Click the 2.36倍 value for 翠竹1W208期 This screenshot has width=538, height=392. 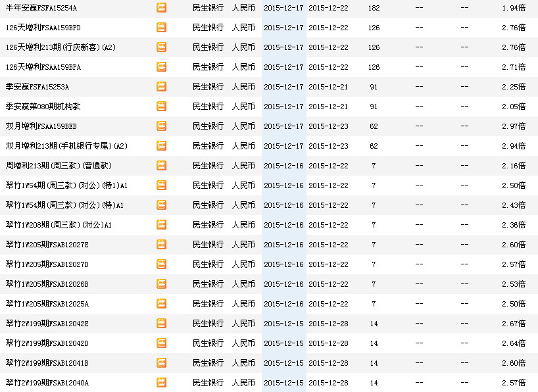coord(514,225)
